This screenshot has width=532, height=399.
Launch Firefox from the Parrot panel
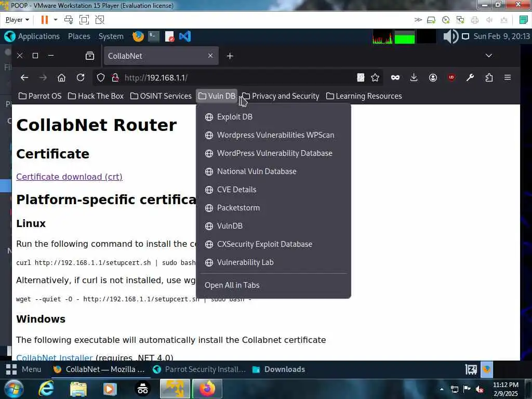(138, 36)
